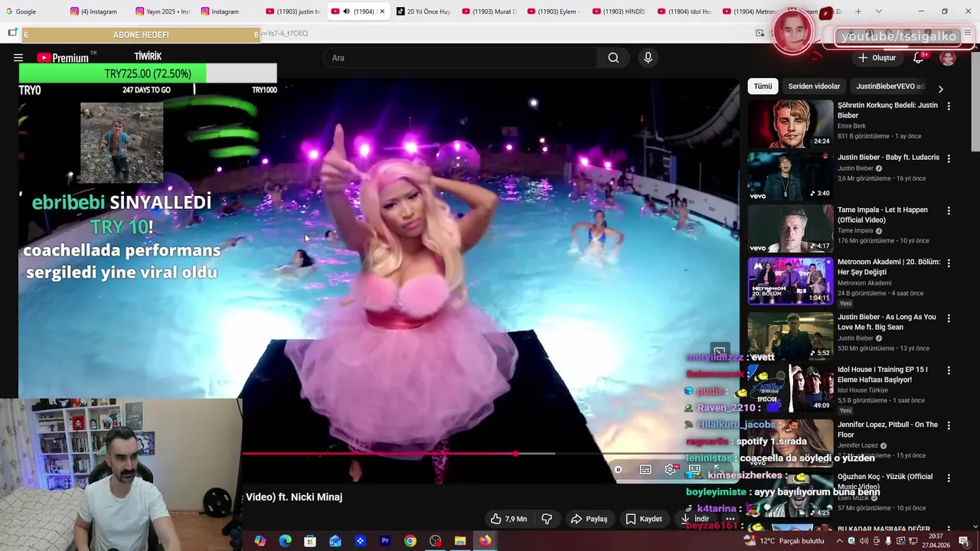Viewport: 980px width, 551px height.
Task: Open options for Idol House Training video
Action: pos(949,370)
